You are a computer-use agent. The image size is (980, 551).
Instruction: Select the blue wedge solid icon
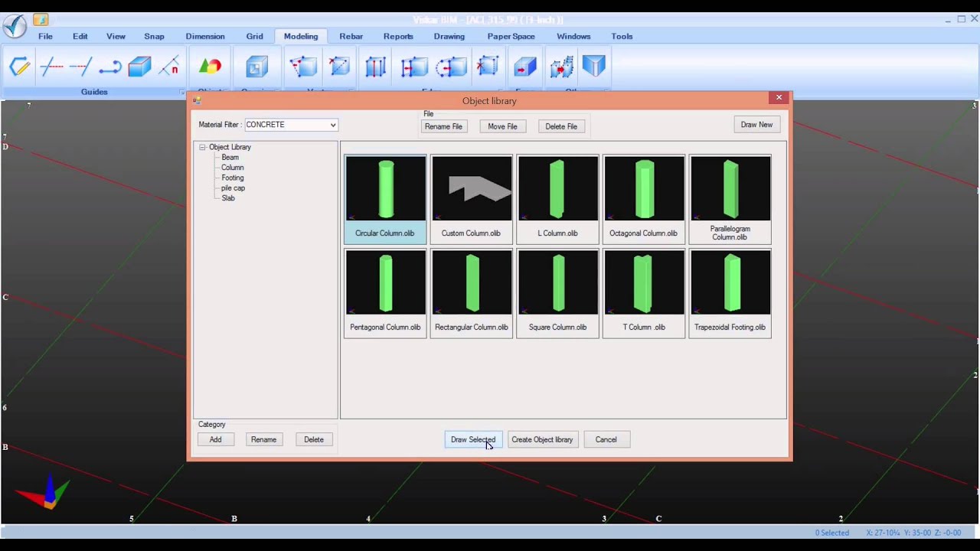pyautogui.click(x=594, y=67)
